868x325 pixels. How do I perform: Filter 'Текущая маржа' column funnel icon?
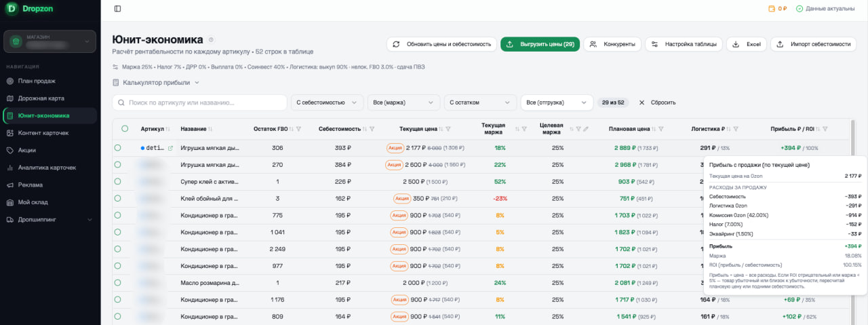pos(525,129)
